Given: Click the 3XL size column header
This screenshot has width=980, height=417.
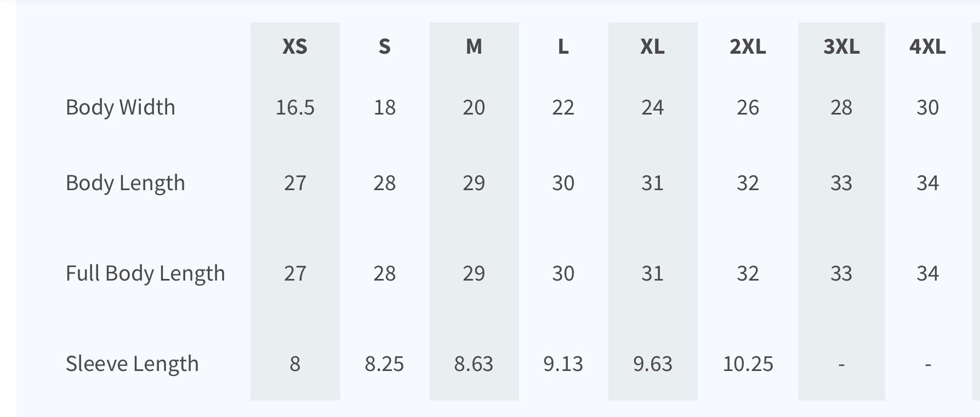Looking at the screenshot, I should tap(841, 47).
